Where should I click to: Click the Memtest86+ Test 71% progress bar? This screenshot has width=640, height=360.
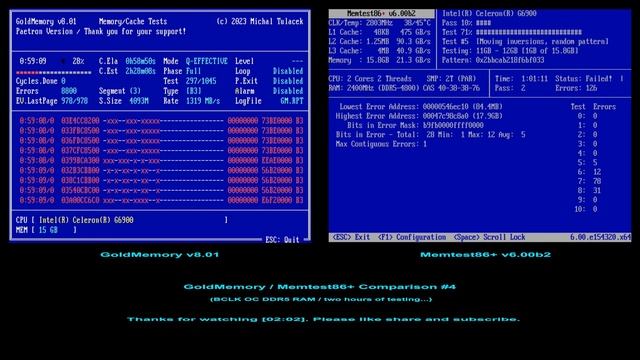pyautogui.click(x=529, y=32)
